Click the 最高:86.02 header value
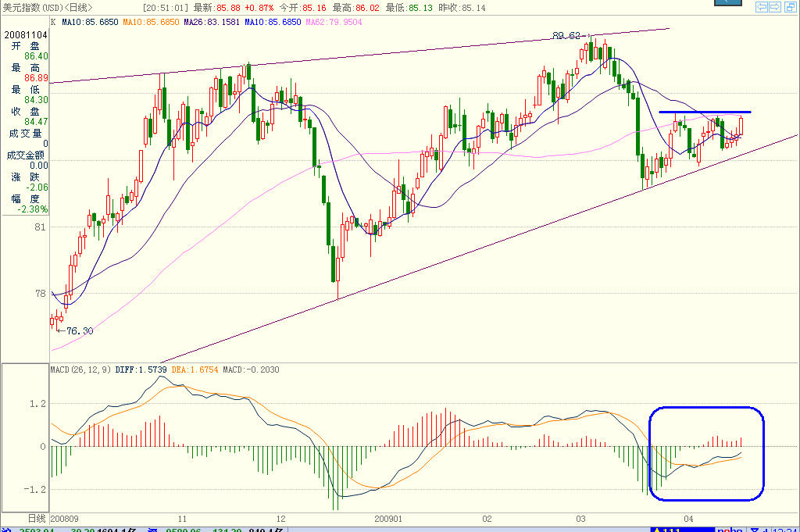This screenshot has width=800, height=532. click(x=355, y=8)
